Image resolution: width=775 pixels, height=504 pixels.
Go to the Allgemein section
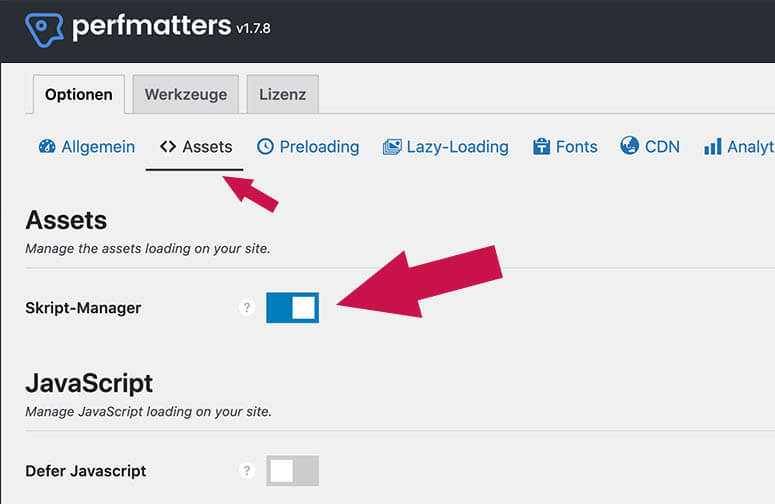[x=86, y=147]
